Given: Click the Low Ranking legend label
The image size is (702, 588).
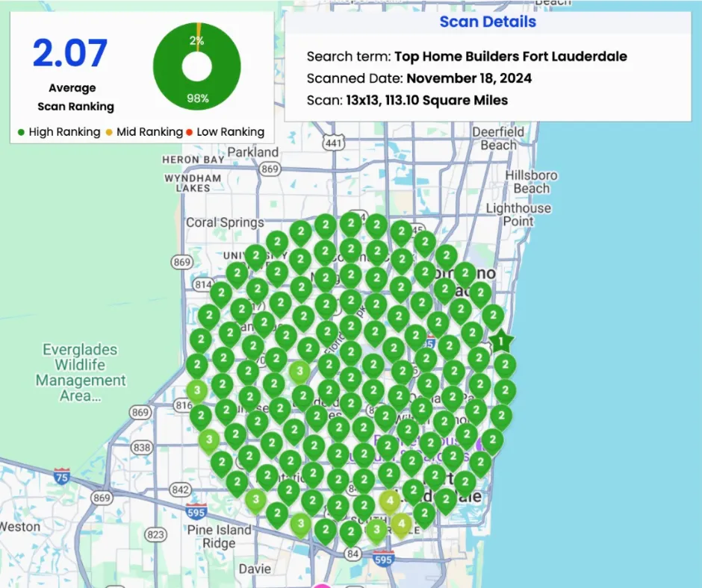Looking at the screenshot, I should 231,132.
